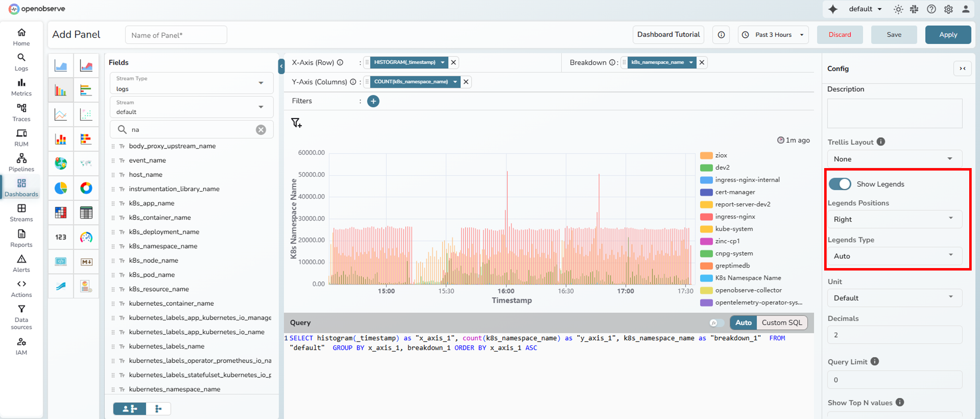Screen dimensions: 980x419
Task: Select the heatmap chart type icon
Action: coord(61,213)
